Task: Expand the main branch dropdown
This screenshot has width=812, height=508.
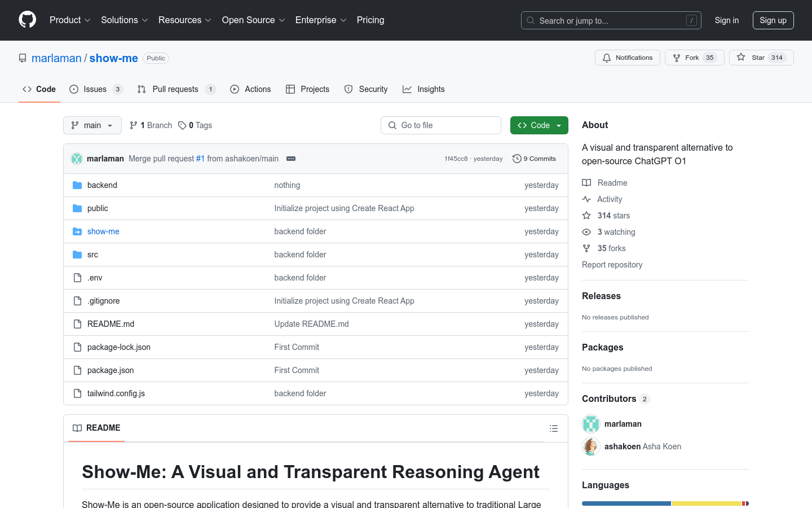Action: pyautogui.click(x=92, y=125)
